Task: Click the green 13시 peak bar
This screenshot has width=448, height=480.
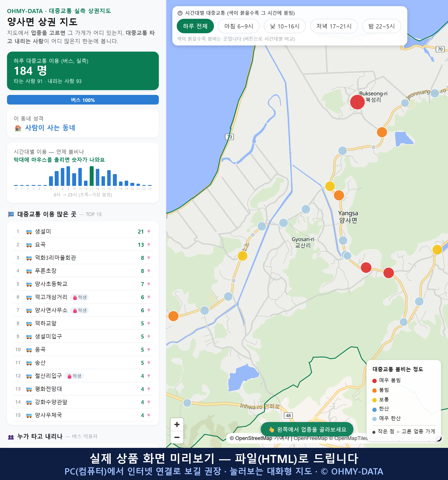Action: [91, 176]
